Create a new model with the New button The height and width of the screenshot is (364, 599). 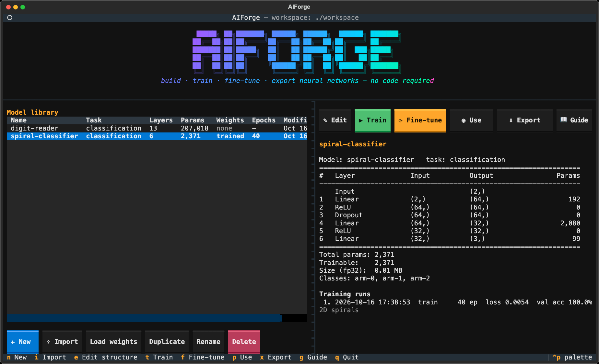(23, 342)
